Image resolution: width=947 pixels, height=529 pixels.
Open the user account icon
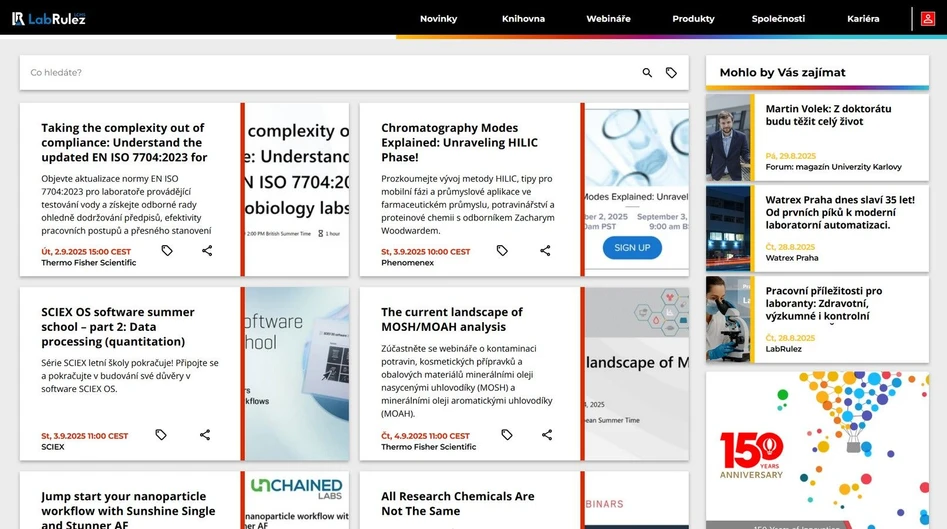click(x=928, y=19)
